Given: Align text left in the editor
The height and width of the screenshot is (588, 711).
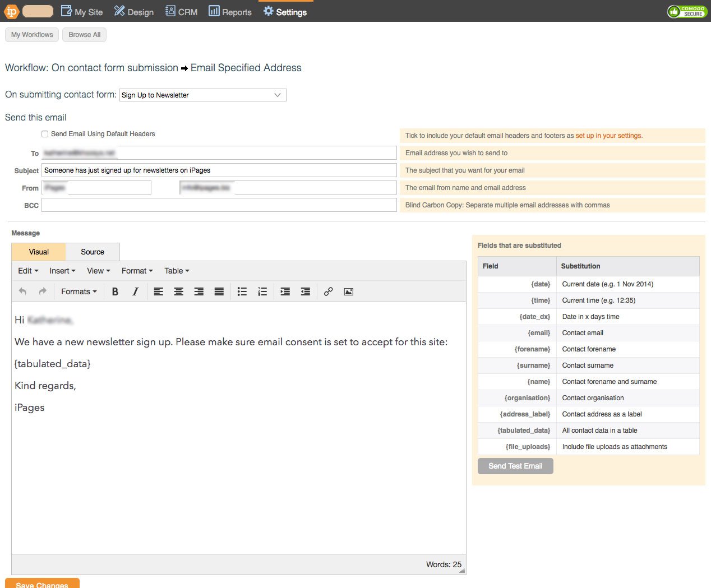Looking at the screenshot, I should [159, 291].
